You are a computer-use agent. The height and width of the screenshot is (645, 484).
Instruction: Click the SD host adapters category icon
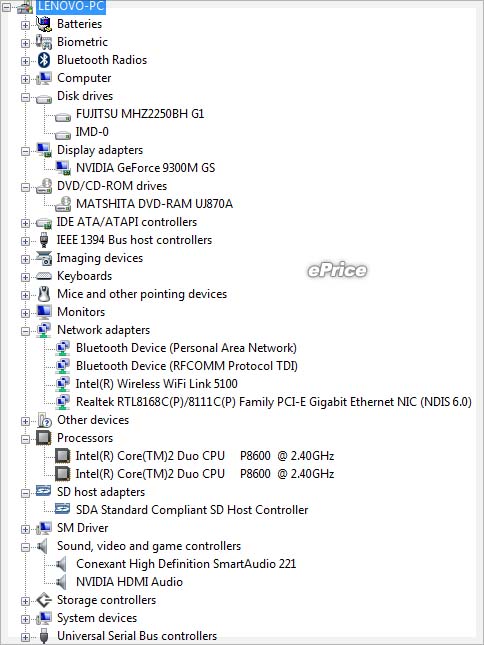click(x=44, y=491)
